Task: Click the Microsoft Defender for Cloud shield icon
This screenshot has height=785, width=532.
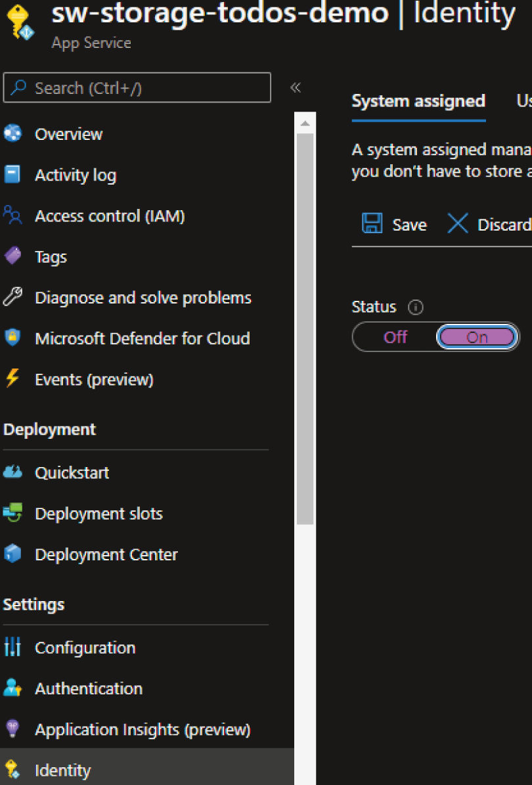Action: [12, 338]
